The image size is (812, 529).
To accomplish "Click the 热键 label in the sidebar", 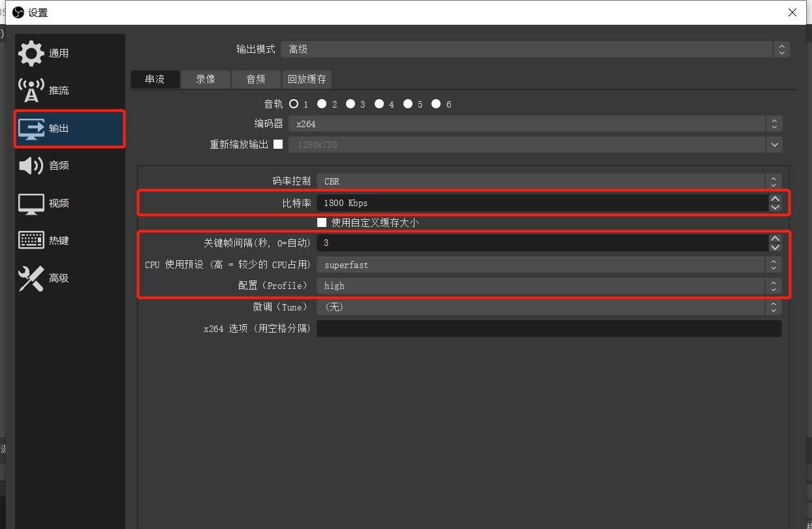I will coord(59,241).
